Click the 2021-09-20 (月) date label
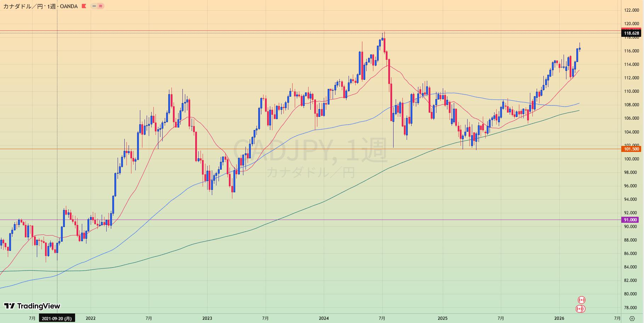644x323 pixels. tap(57, 318)
